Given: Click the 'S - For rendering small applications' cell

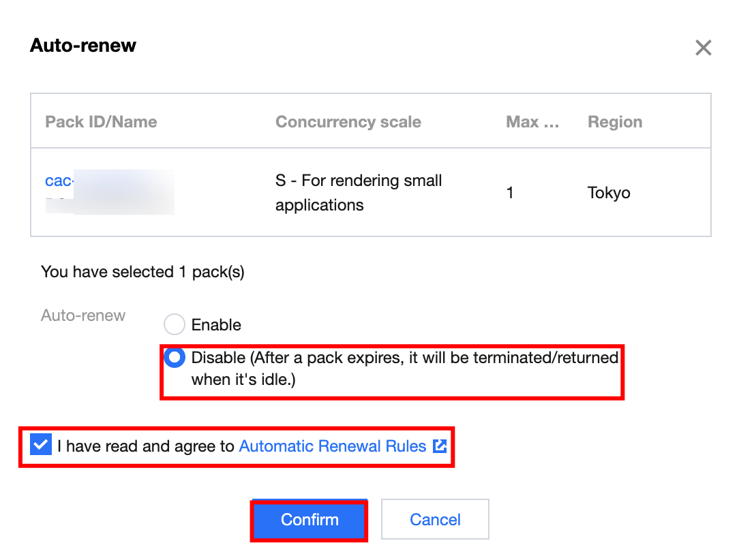Looking at the screenshot, I should pyautogui.click(x=359, y=193).
